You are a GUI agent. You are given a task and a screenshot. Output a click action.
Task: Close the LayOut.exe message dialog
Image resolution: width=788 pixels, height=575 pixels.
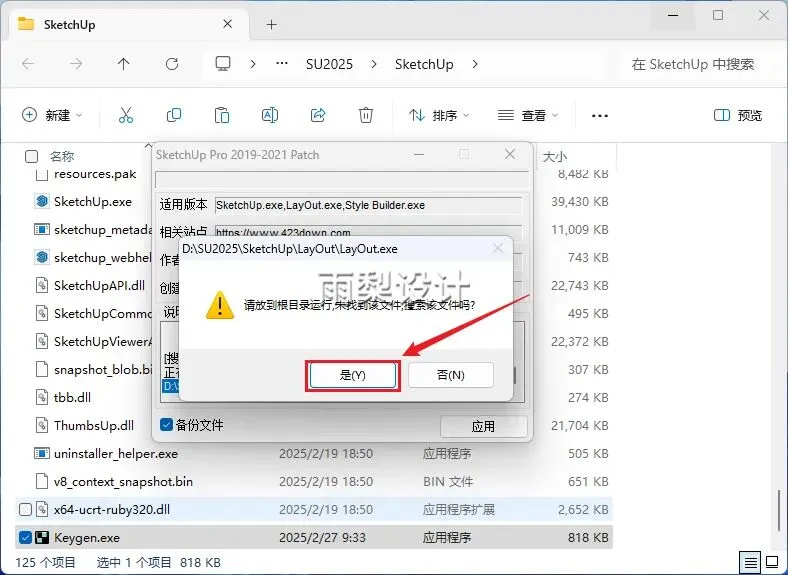click(498, 248)
